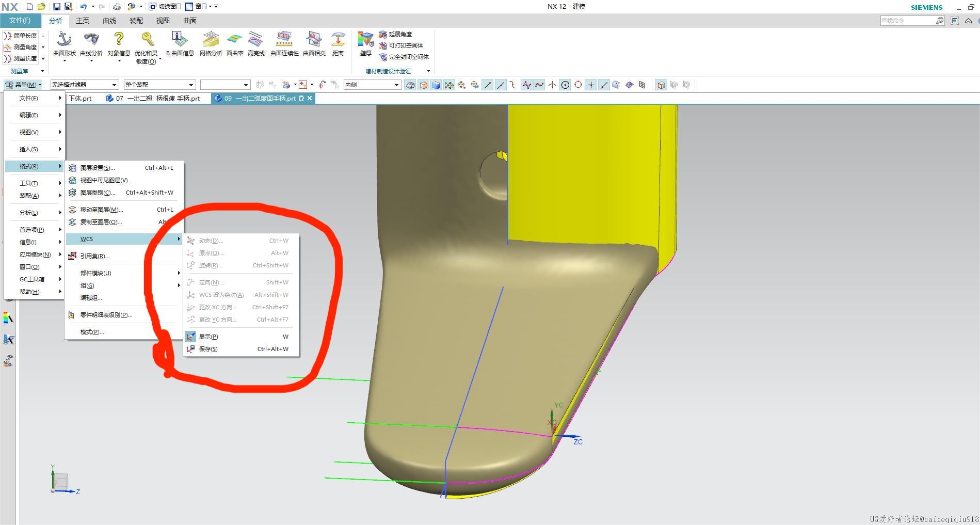Toggle quadrant point snap icon
This screenshot has width=980, height=525.
578,85
